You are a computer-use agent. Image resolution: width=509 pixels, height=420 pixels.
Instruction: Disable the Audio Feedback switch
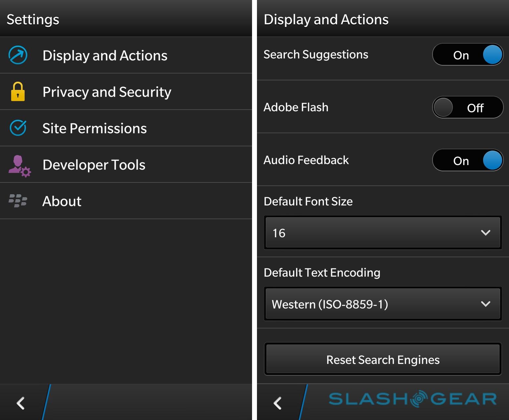click(x=468, y=160)
